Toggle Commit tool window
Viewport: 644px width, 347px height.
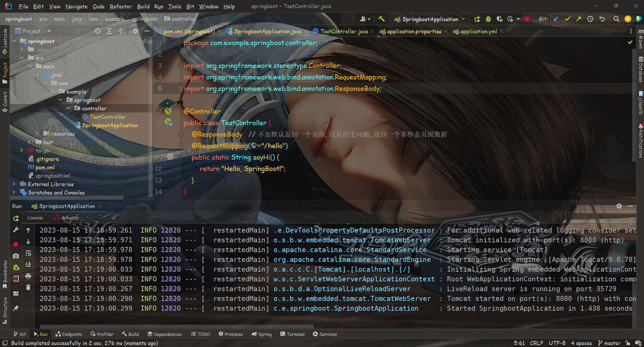click(5, 102)
